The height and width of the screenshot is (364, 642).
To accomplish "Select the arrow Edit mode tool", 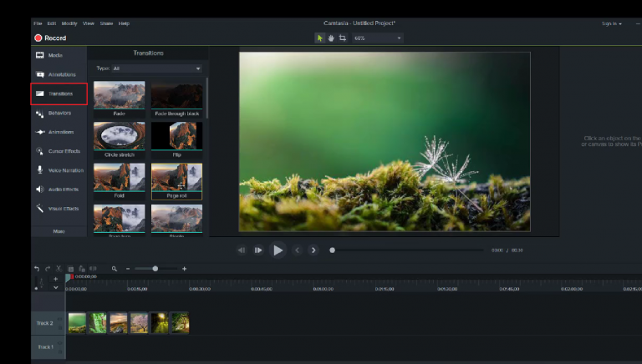I will pyautogui.click(x=320, y=38).
